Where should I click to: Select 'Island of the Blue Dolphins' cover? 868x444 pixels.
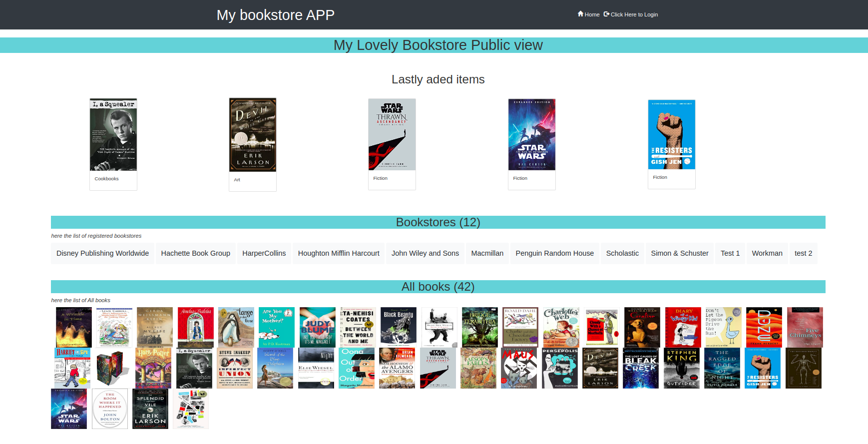275,368
